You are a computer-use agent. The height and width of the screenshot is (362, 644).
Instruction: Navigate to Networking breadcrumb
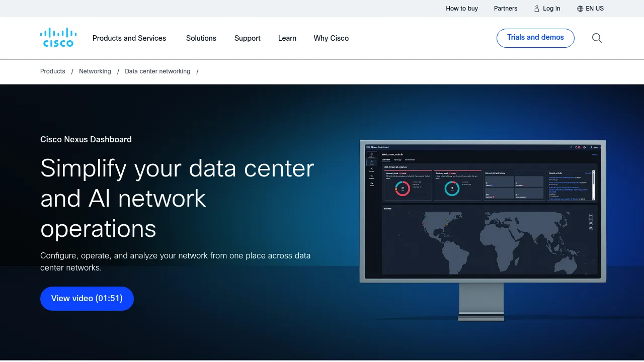95,71
